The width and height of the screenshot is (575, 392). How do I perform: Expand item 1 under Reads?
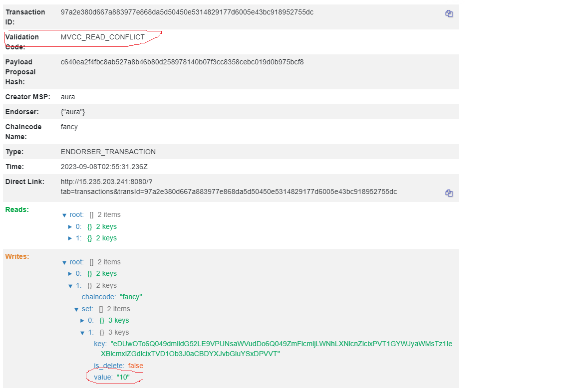(70, 238)
